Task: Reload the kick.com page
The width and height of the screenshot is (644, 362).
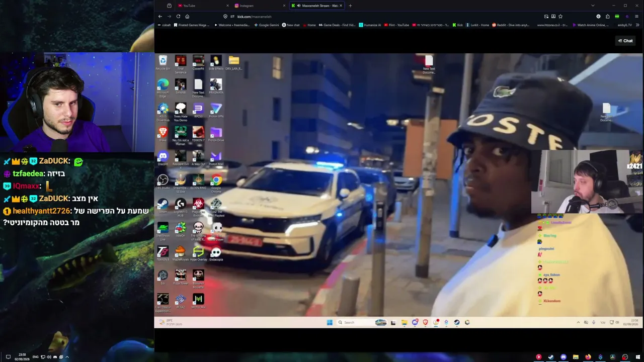Action: [178, 16]
